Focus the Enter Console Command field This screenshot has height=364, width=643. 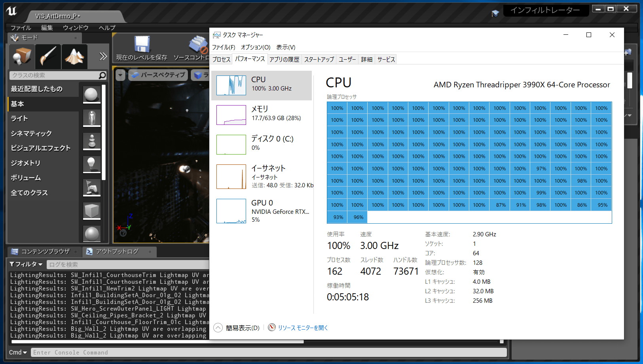269,352
